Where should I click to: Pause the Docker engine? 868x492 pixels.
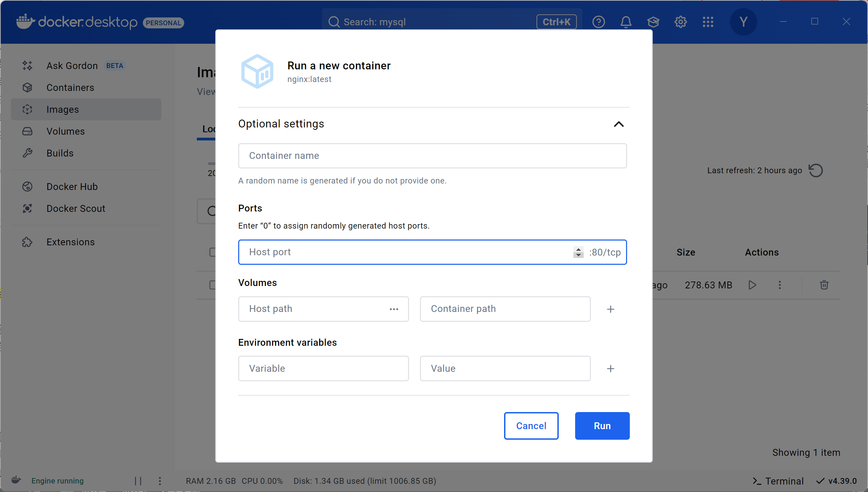tap(138, 481)
